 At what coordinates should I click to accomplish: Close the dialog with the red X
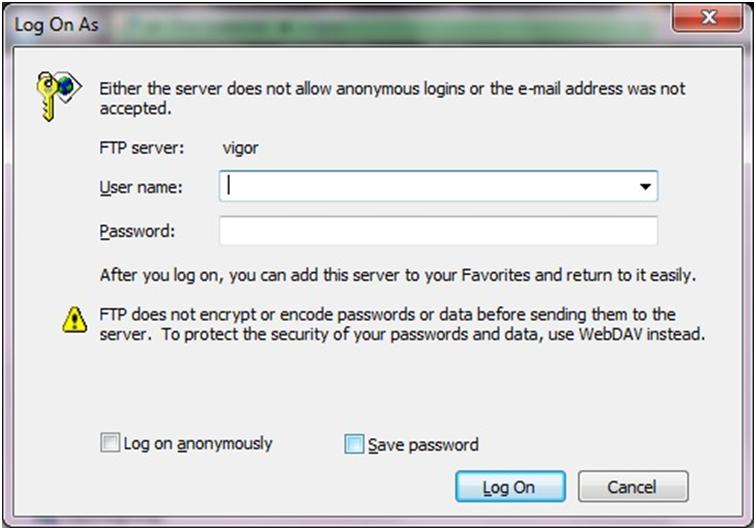coord(713,20)
